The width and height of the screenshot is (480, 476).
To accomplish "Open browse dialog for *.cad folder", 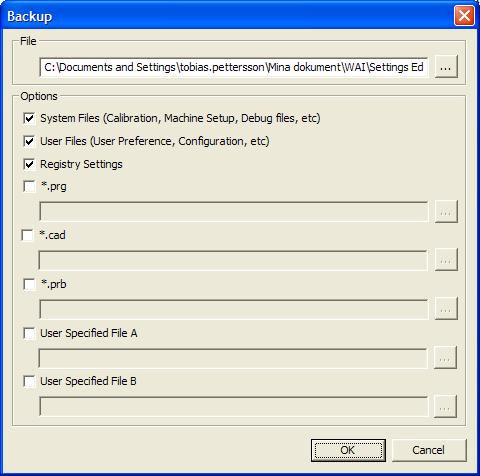I will (446, 260).
